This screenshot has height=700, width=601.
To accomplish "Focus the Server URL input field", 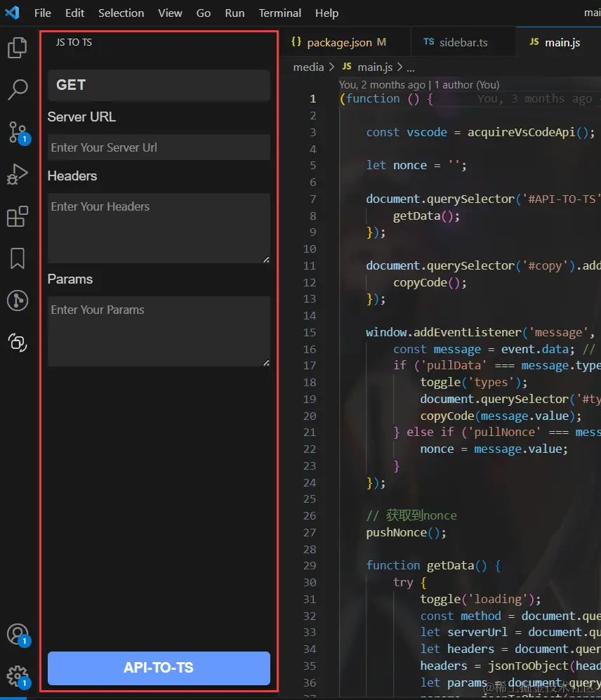I will (159, 147).
